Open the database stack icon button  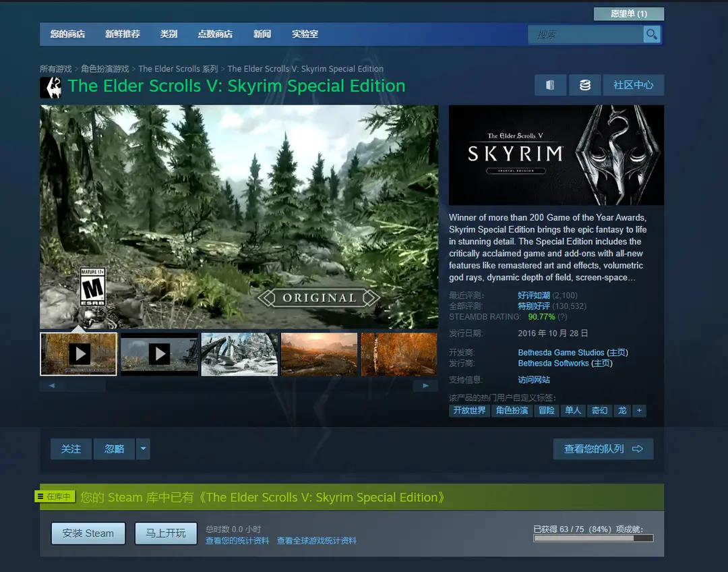tap(585, 85)
